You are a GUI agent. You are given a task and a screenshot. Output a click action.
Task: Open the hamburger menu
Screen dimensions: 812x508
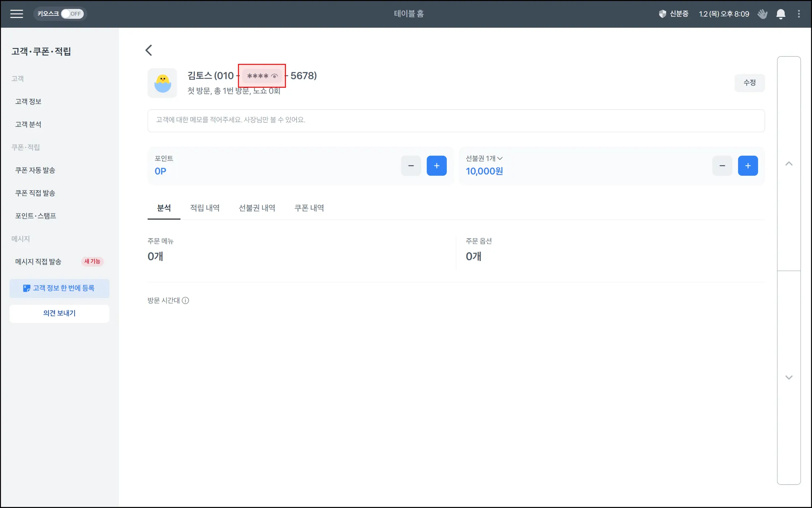click(x=16, y=14)
